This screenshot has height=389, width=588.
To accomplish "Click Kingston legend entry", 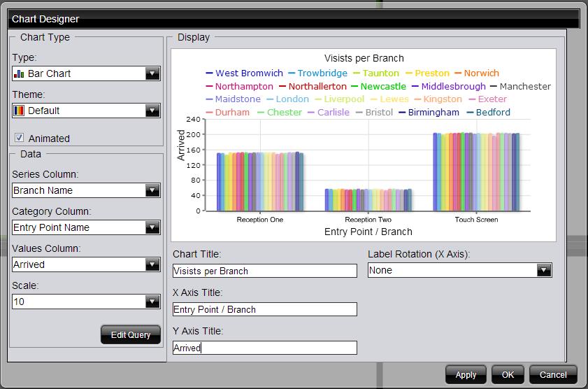I will [438, 99].
